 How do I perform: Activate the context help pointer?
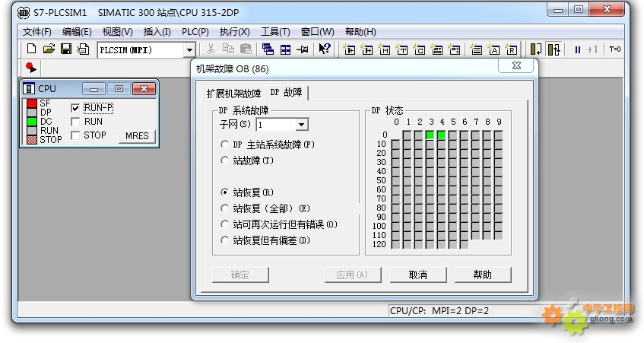325,49
